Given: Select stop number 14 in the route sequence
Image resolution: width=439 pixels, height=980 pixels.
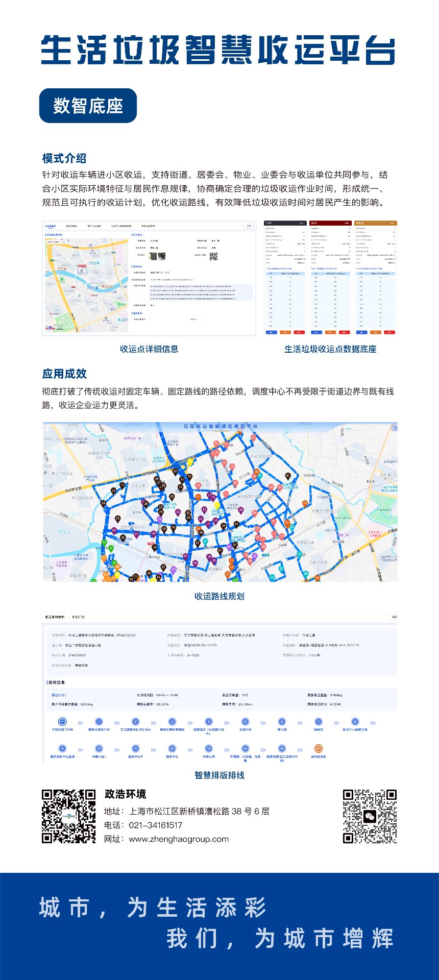Looking at the screenshot, I should pos(245,749).
